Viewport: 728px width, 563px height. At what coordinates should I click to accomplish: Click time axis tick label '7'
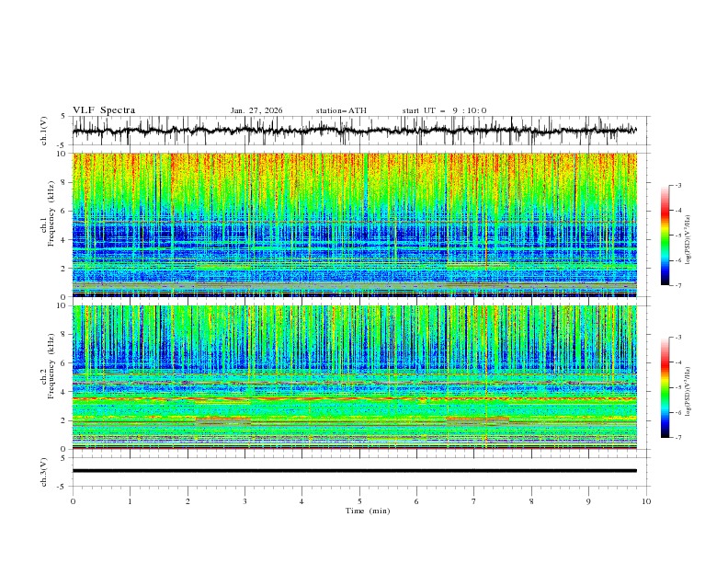474,501
